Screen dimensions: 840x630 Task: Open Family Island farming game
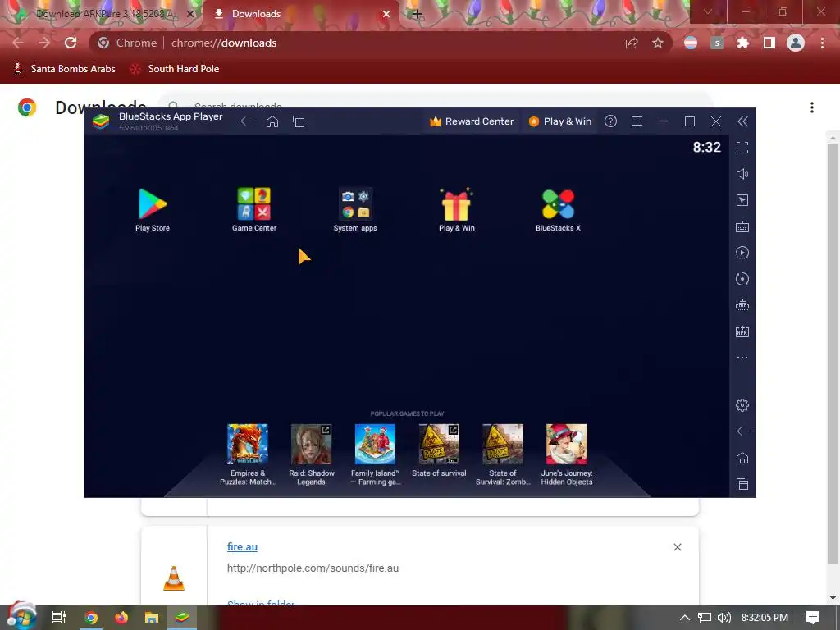375,444
